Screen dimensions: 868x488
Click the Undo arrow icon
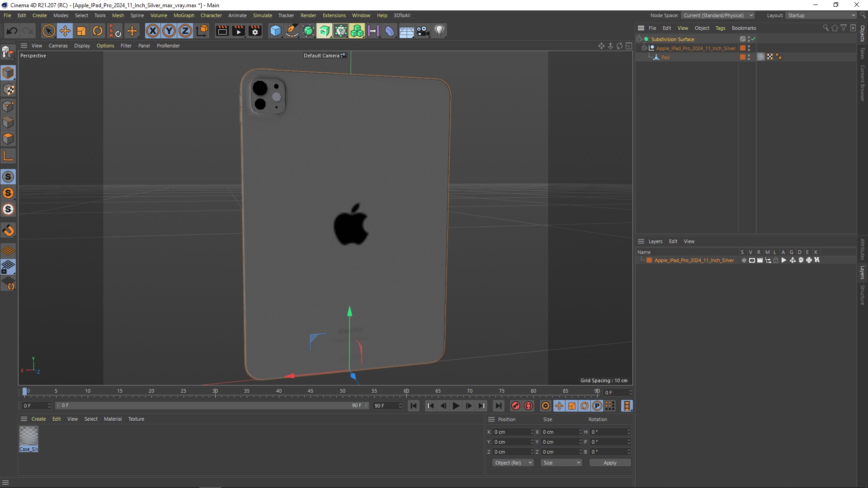[12, 31]
